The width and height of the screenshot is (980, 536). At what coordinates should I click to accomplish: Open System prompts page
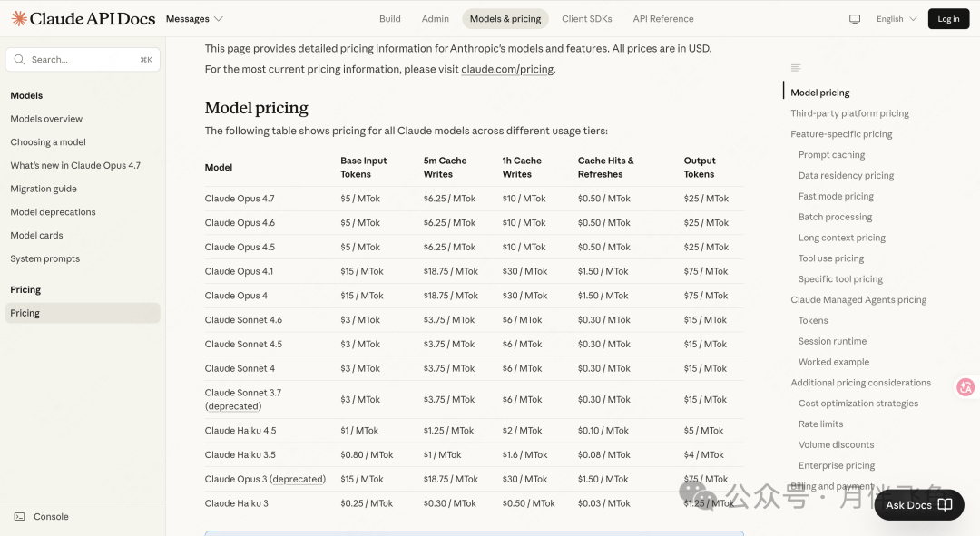click(x=45, y=258)
